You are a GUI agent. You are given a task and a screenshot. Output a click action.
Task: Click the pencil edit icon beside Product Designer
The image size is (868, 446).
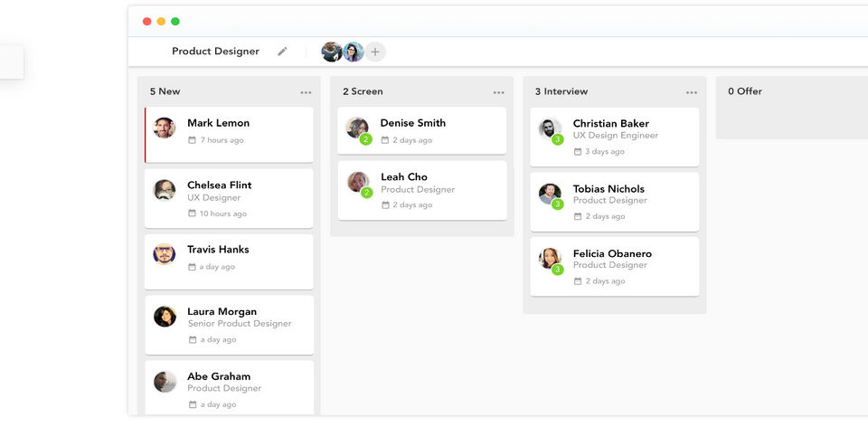[x=282, y=52]
